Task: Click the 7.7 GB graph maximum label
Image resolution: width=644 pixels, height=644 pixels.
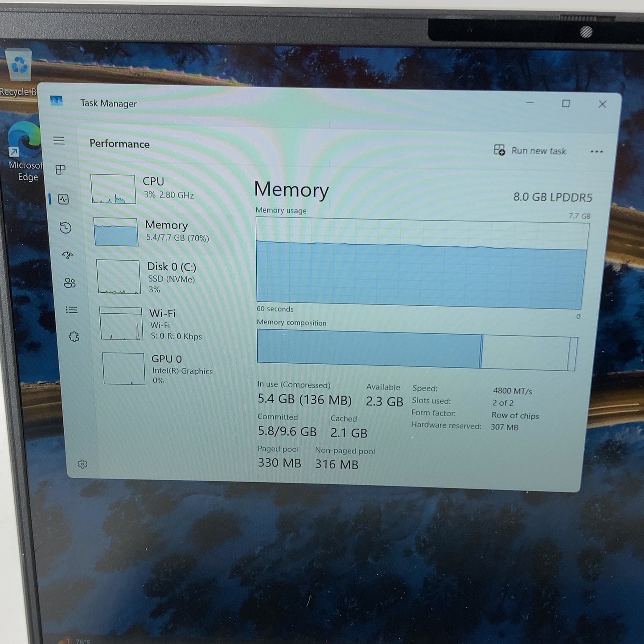Action: (x=579, y=216)
